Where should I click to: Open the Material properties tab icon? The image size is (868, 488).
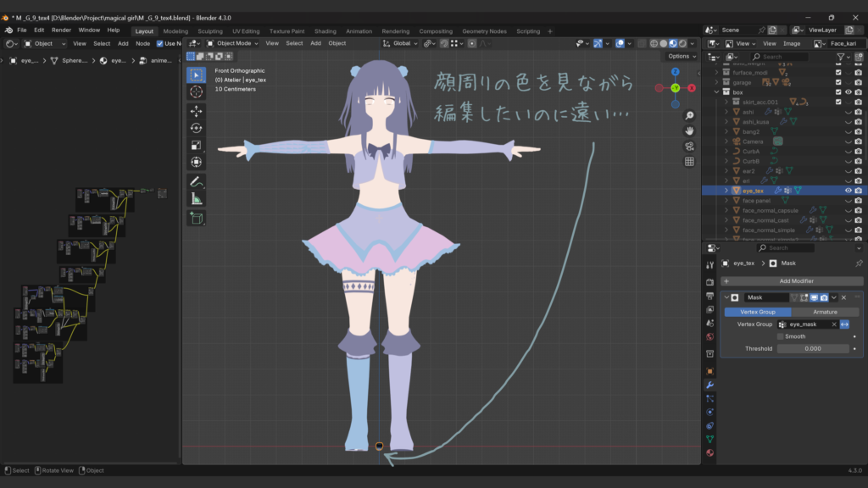[709, 452]
